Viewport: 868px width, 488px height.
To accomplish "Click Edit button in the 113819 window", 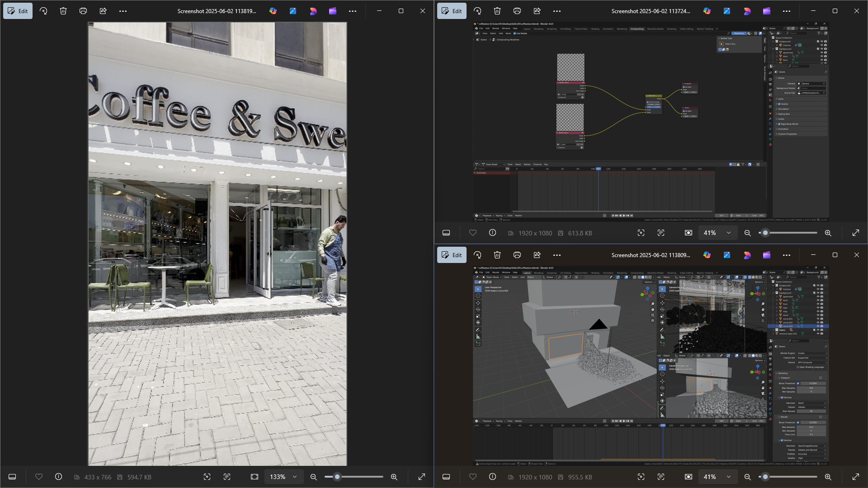I will [x=18, y=11].
